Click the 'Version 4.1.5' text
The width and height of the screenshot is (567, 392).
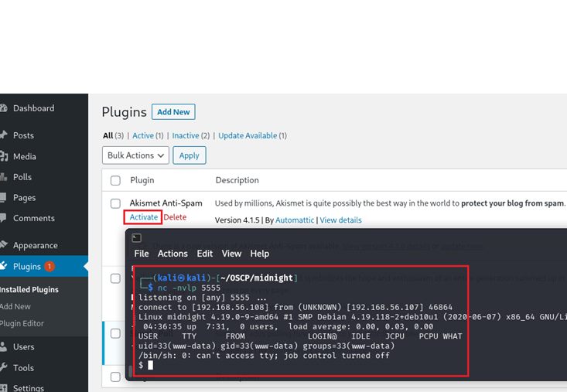[237, 220]
